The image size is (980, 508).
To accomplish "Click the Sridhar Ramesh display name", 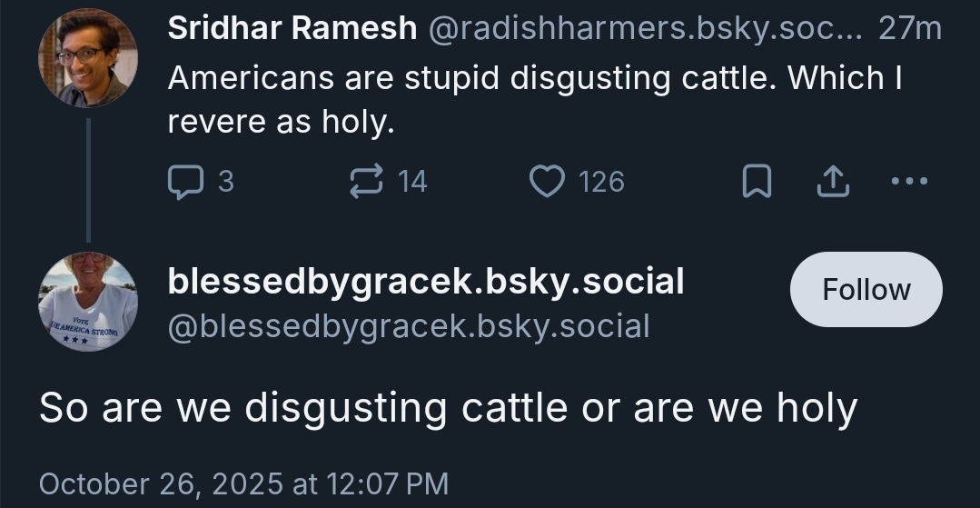I will pos(292,29).
